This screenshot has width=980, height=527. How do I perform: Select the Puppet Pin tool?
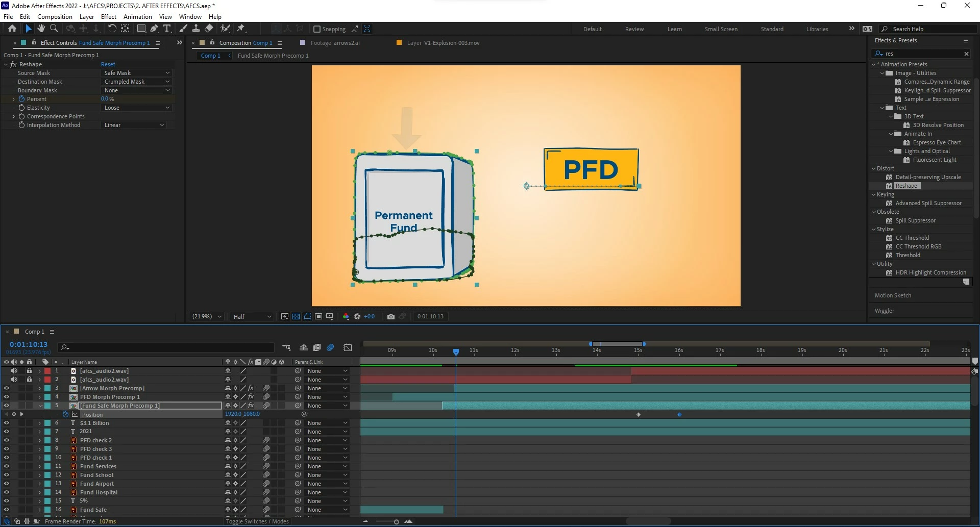click(x=241, y=29)
